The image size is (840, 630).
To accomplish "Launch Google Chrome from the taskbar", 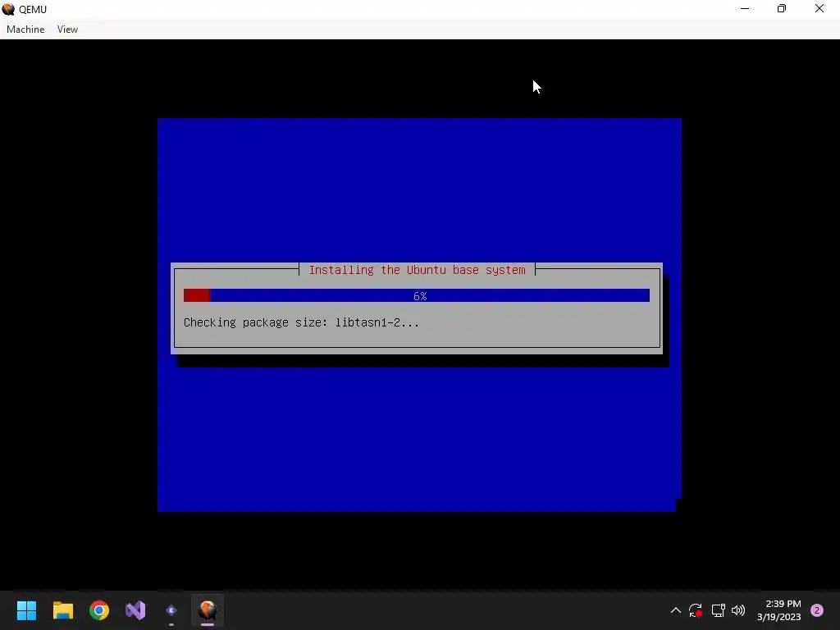I will click(x=99, y=610).
